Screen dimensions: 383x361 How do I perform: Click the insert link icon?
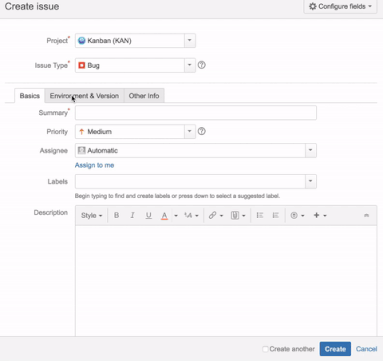pos(212,215)
